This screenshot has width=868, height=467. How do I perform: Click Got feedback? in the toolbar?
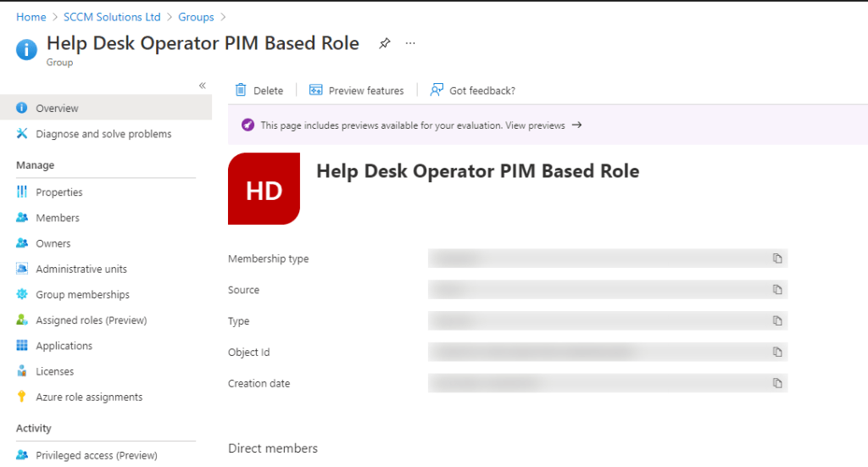pyautogui.click(x=473, y=91)
